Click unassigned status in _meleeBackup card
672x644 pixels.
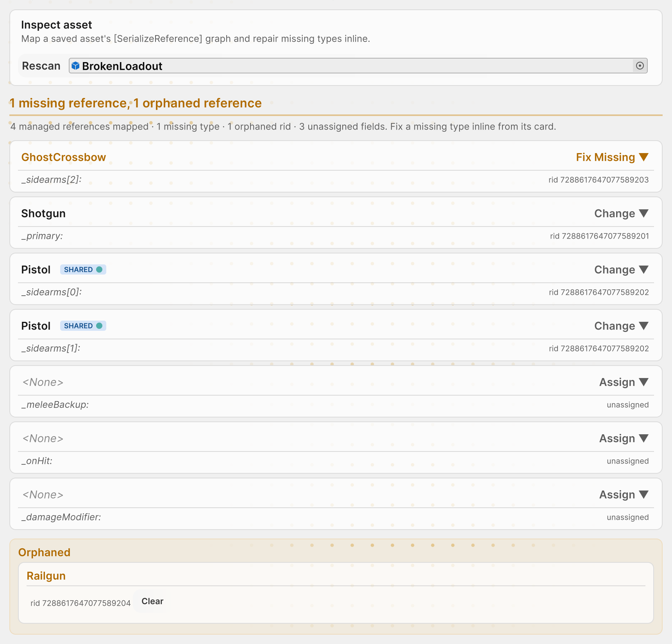point(627,405)
